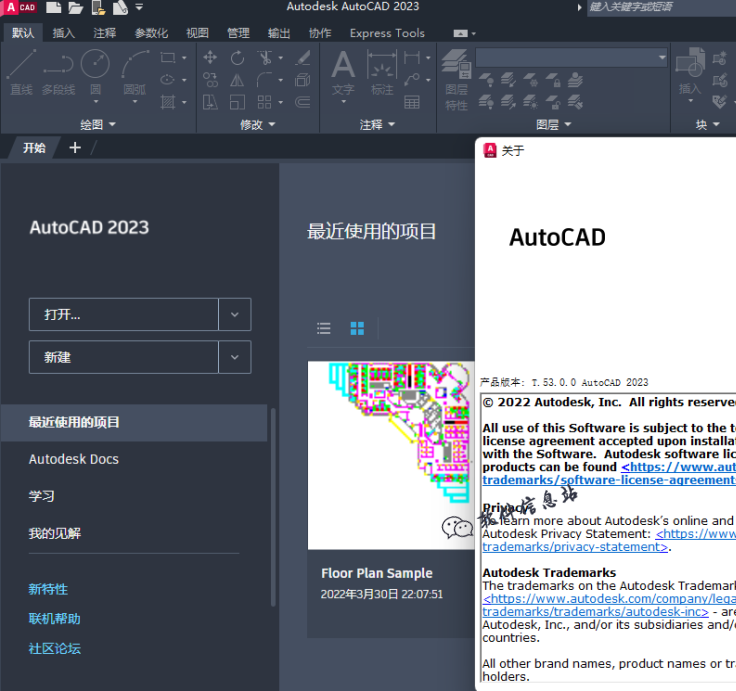
Task: Open Layer Properties (图层特性) icon
Action: pos(456,80)
